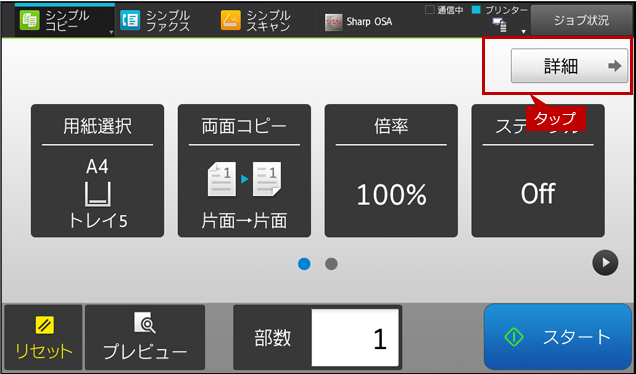Open the staple tile showing Off

(x=538, y=170)
